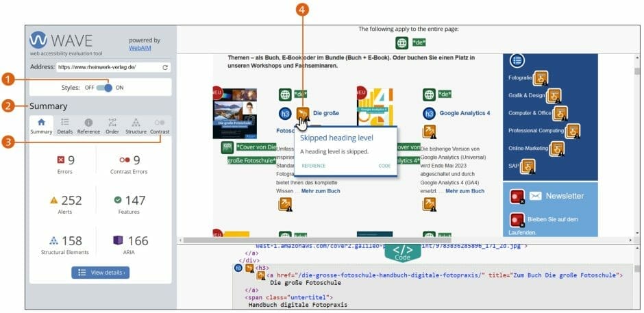Click the alert icon next to Grafik & Design

554,96
